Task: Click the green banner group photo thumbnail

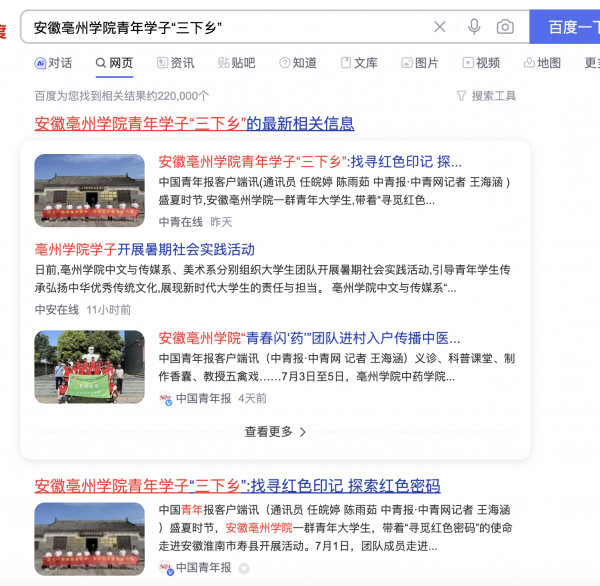Action: [x=90, y=367]
